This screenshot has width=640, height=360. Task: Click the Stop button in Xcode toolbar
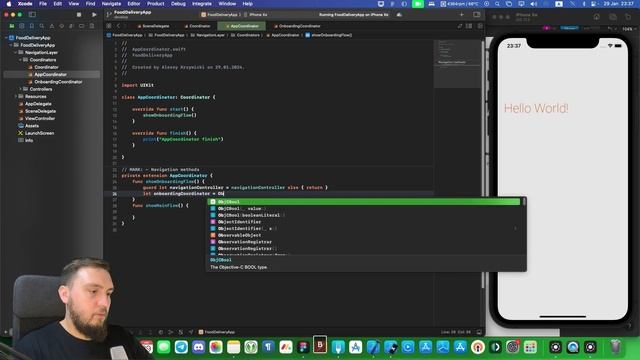79,15
